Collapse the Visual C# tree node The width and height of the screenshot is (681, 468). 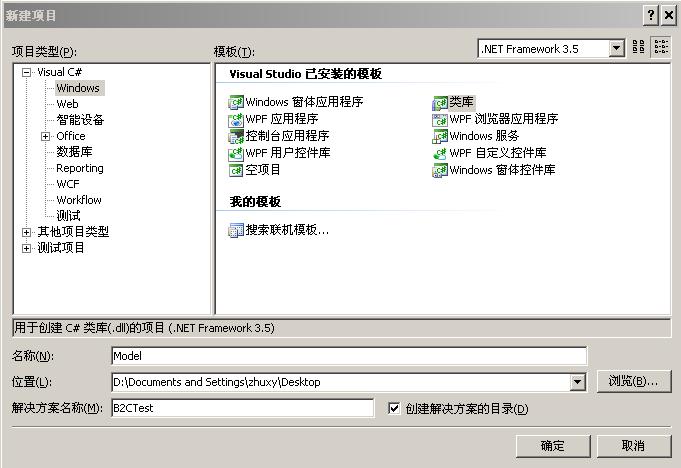point(26,73)
